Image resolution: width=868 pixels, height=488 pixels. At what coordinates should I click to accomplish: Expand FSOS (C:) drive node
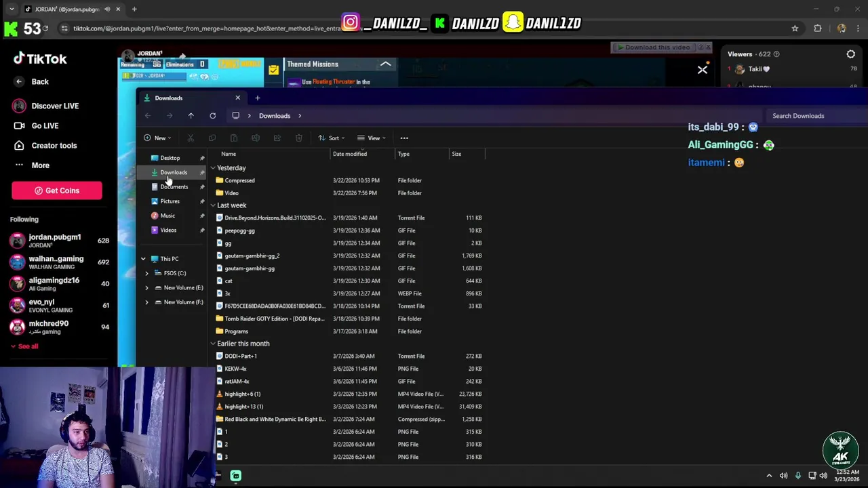click(x=146, y=273)
